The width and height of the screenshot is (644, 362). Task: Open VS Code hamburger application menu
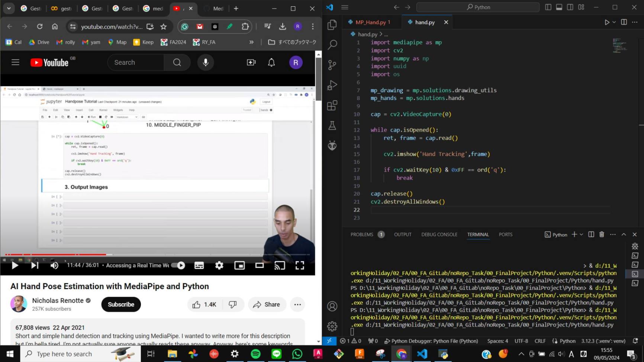[345, 7]
